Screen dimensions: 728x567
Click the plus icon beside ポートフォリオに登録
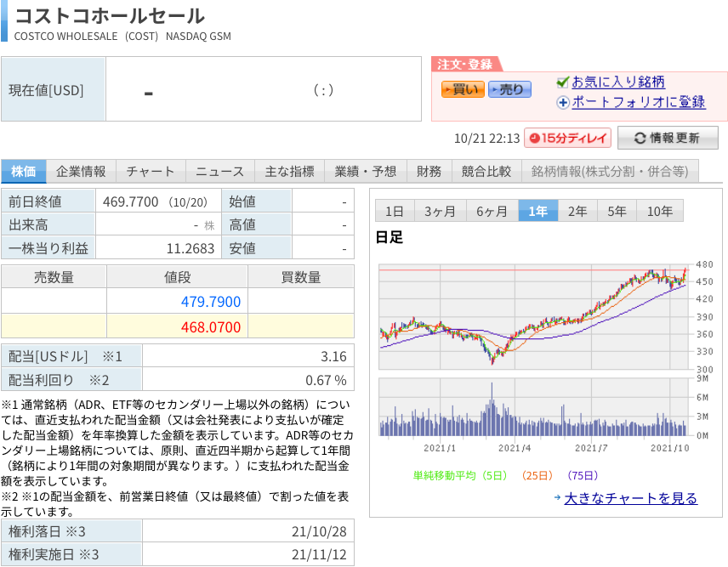(563, 103)
